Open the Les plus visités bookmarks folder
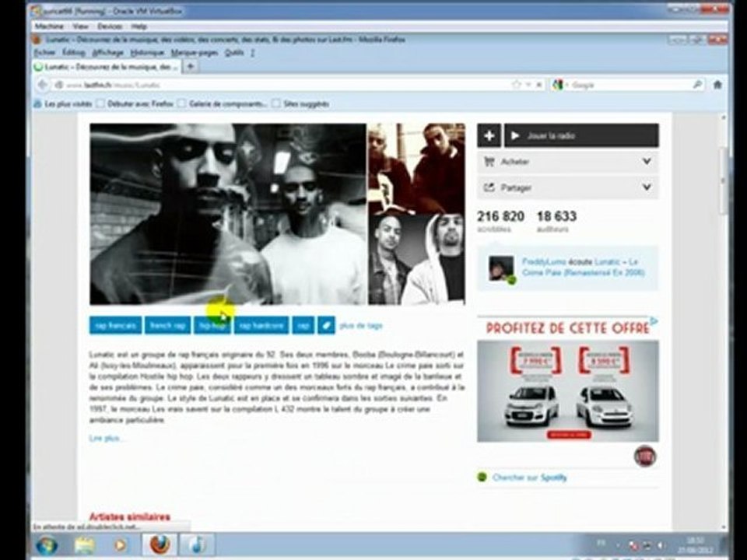The image size is (747, 560). (62, 103)
